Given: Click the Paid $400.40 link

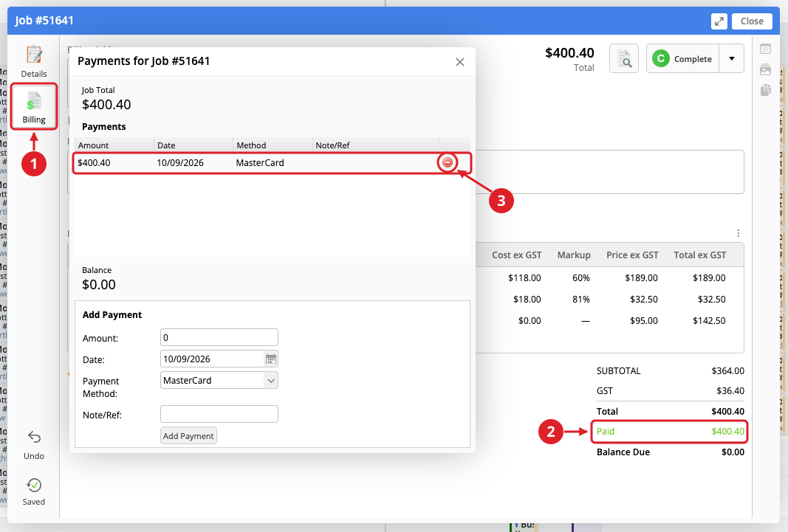Looking at the screenshot, I should pyautogui.click(x=670, y=432).
